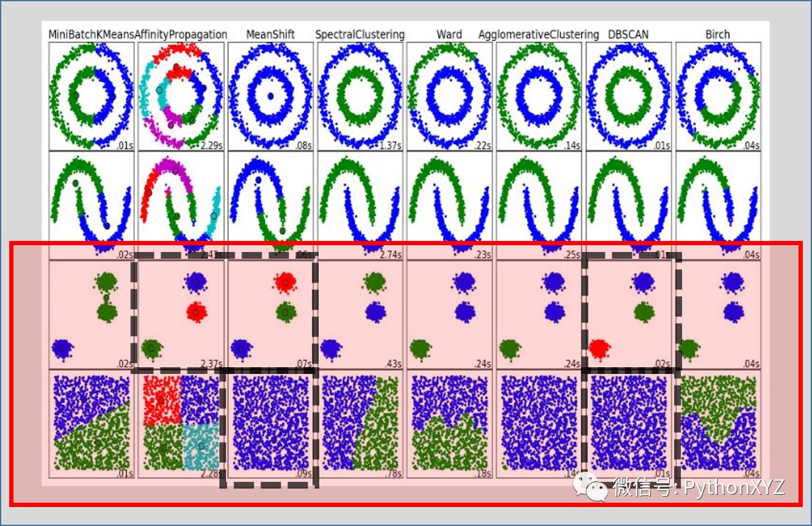The image size is (812, 526).
Task: Click the .23s runtime label
Action: point(483,254)
